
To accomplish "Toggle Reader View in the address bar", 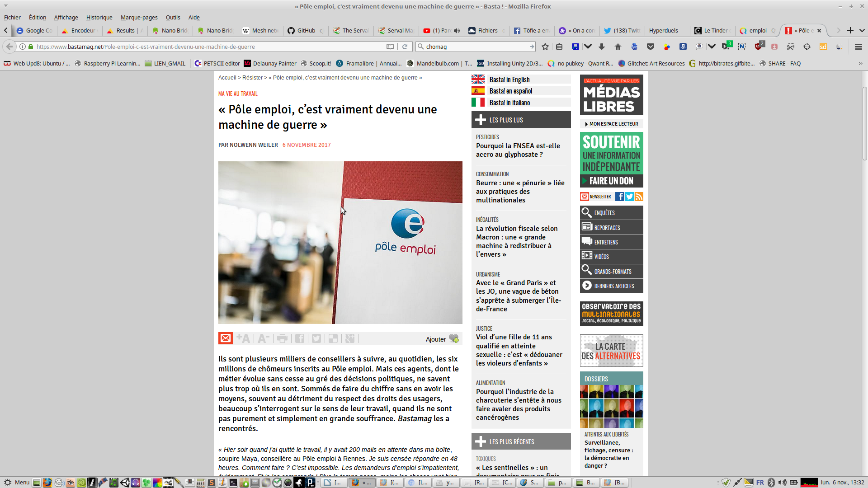I will coord(390,47).
